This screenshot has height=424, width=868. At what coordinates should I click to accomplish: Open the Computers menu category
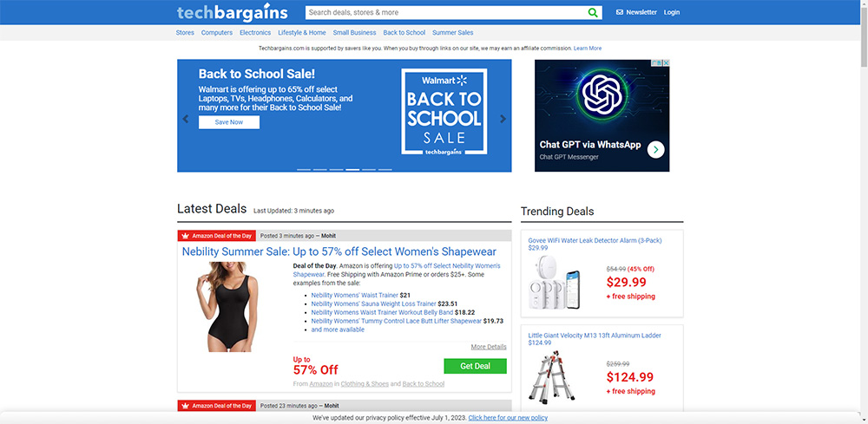pyautogui.click(x=216, y=33)
